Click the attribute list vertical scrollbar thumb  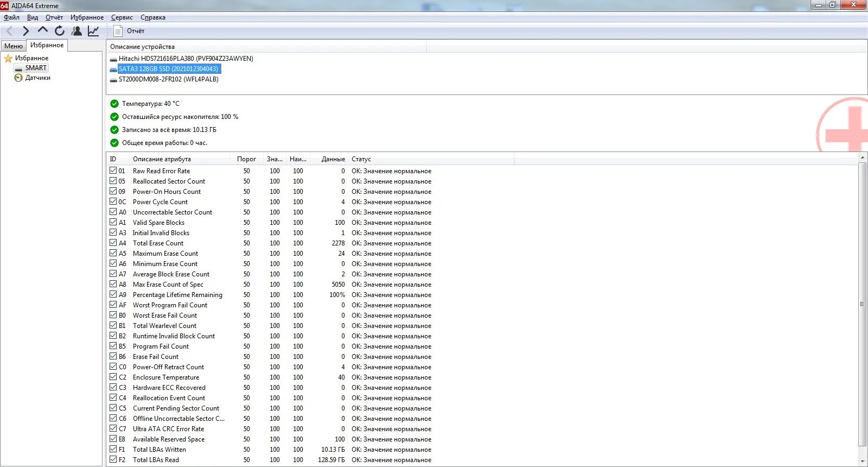click(x=863, y=304)
